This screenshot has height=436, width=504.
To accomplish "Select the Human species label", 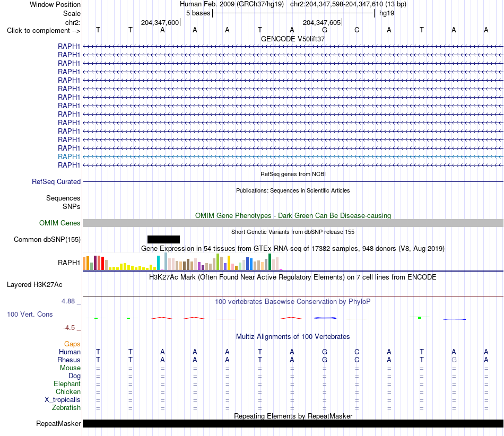I will coord(69,352).
